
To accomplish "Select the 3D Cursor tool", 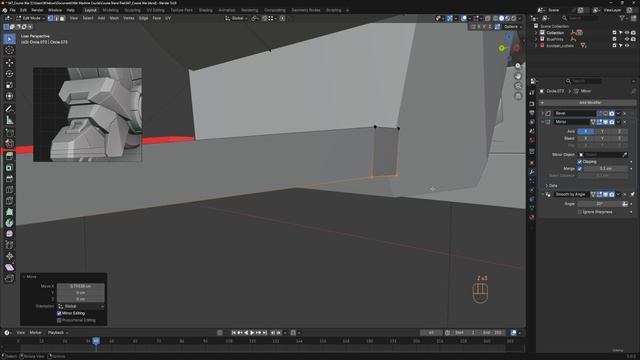I will pos(9,50).
